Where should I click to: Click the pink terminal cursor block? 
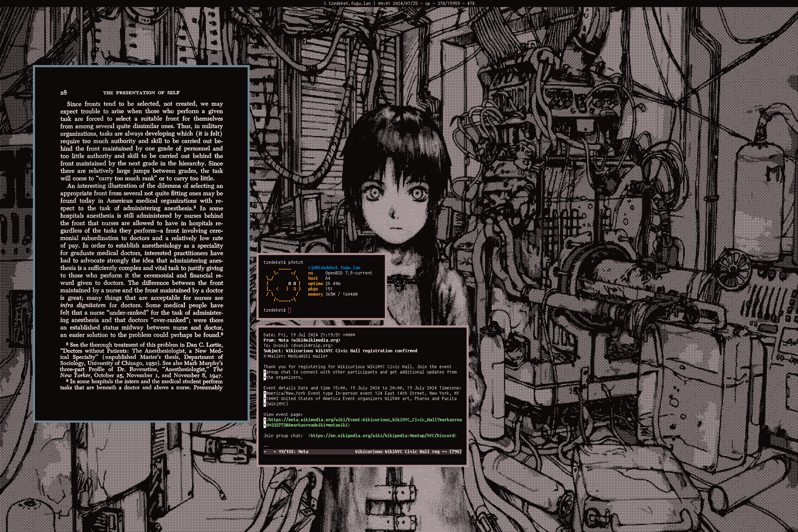coord(290,310)
